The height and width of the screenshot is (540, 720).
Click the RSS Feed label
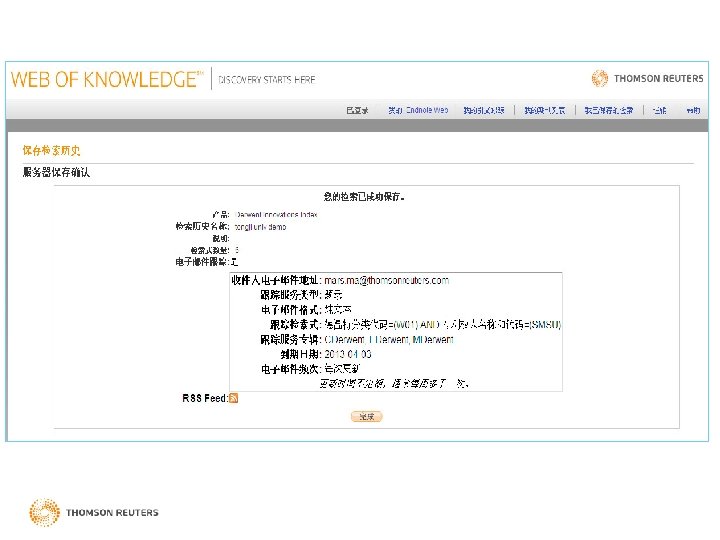205,398
